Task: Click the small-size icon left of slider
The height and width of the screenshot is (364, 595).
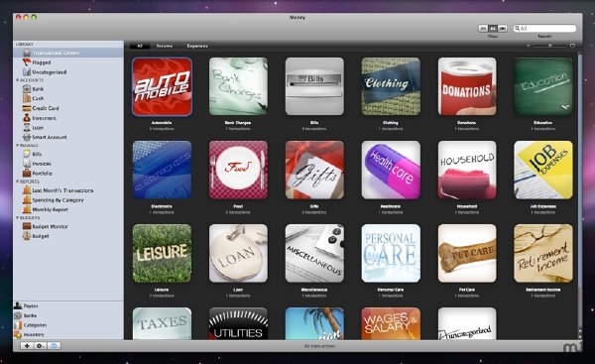Action: tap(528, 46)
